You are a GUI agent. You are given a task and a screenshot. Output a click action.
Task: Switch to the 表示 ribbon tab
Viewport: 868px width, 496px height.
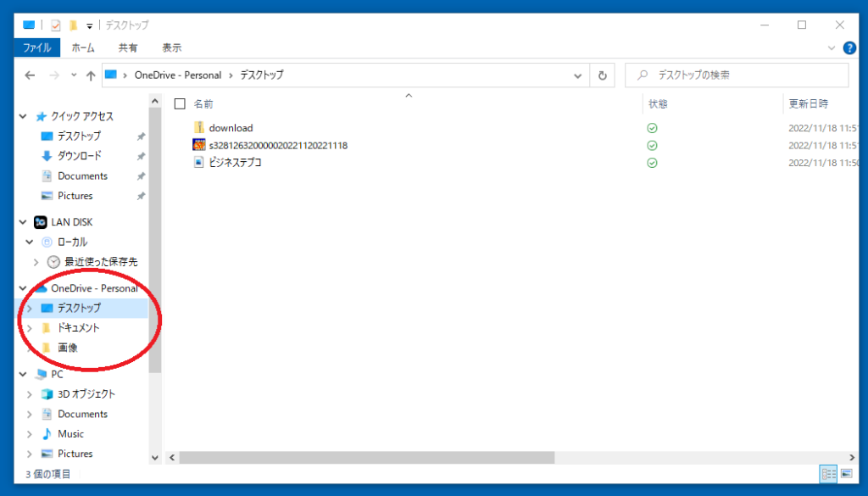[x=171, y=47]
